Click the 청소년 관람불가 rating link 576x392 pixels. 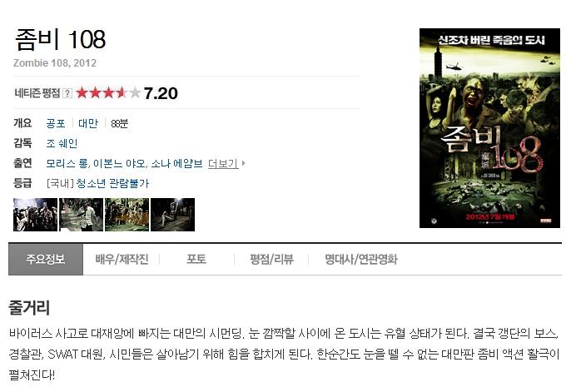coord(112,183)
